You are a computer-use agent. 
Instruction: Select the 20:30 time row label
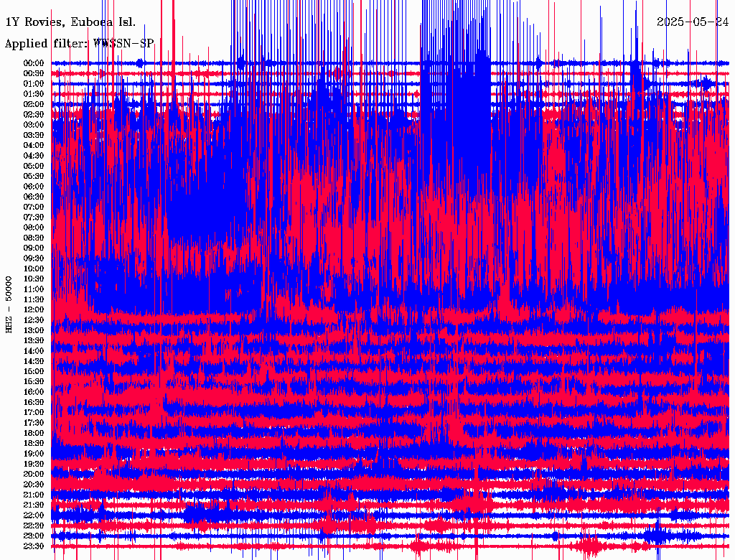pos(34,485)
